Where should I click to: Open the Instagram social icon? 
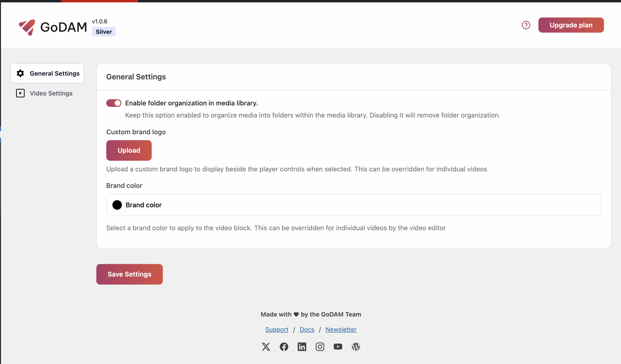[320, 347]
